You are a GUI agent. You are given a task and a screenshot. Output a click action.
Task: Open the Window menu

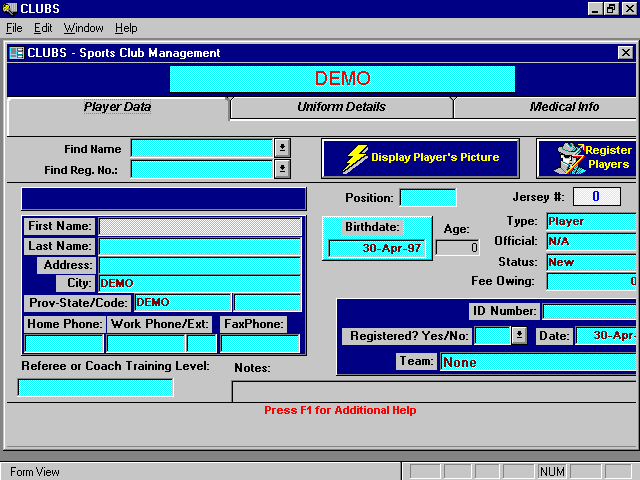point(83,28)
